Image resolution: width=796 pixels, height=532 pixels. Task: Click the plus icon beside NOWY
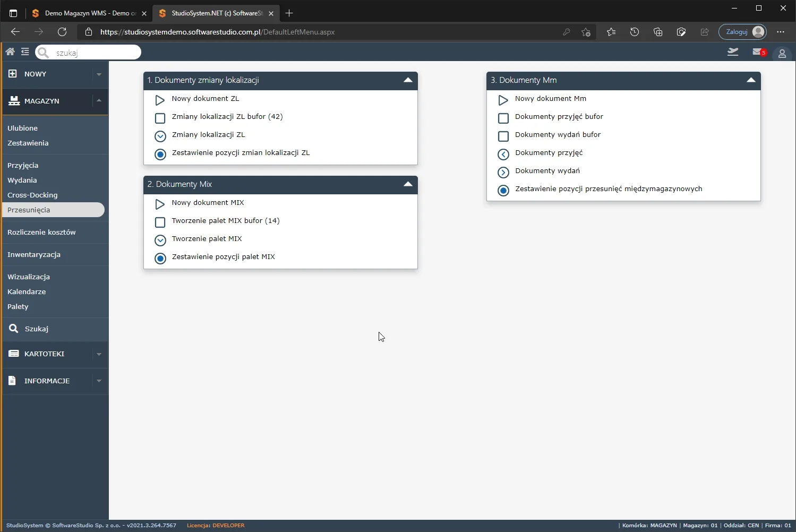[13, 74]
